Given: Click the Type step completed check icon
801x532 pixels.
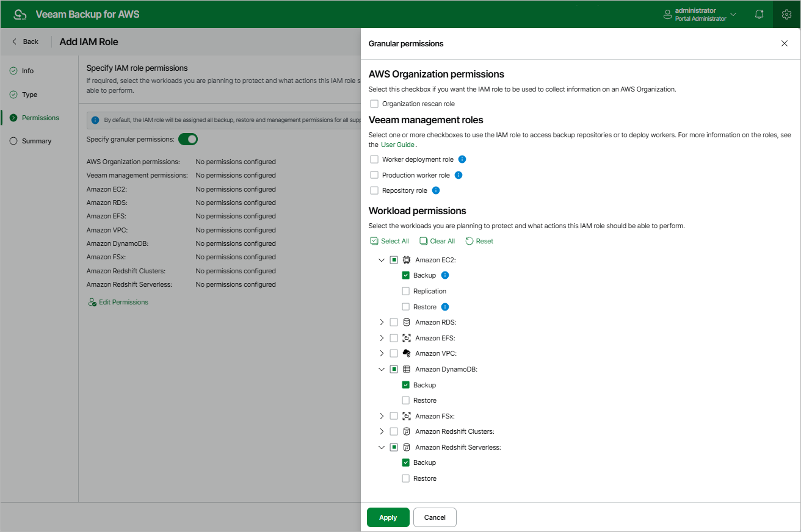Looking at the screenshot, I should [13, 95].
